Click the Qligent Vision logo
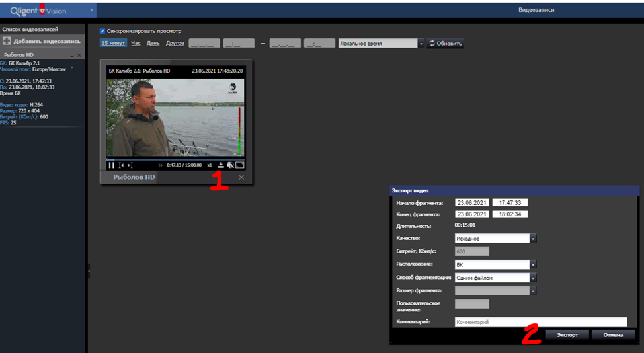This screenshot has width=644, height=353. [x=38, y=11]
